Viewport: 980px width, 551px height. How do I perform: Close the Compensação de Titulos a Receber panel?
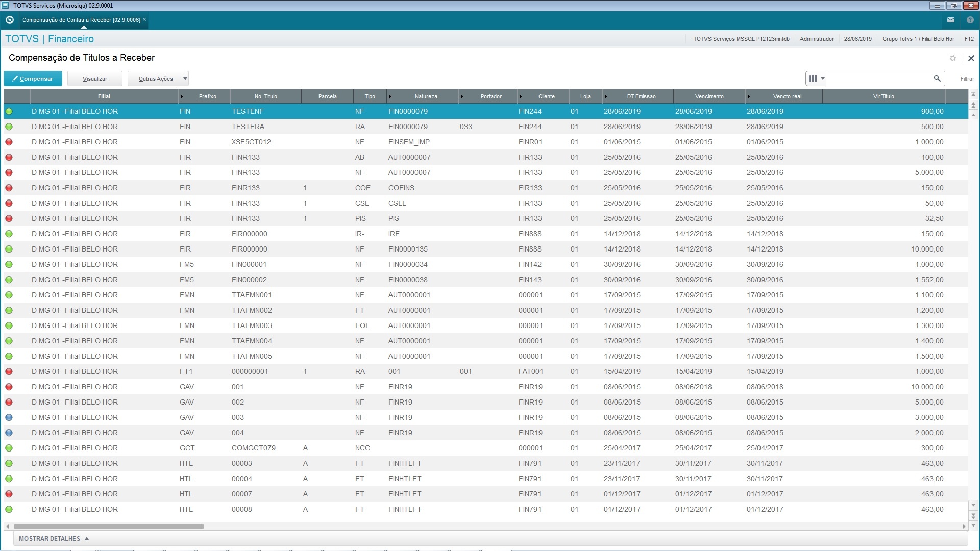(x=971, y=58)
